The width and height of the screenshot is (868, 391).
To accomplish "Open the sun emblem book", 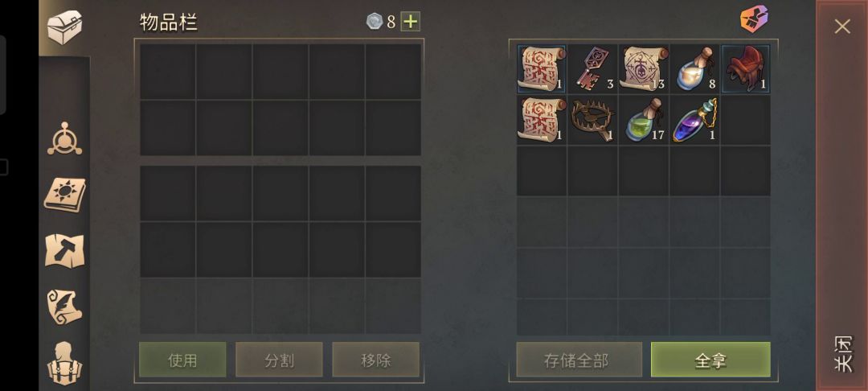I will tap(65, 195).
